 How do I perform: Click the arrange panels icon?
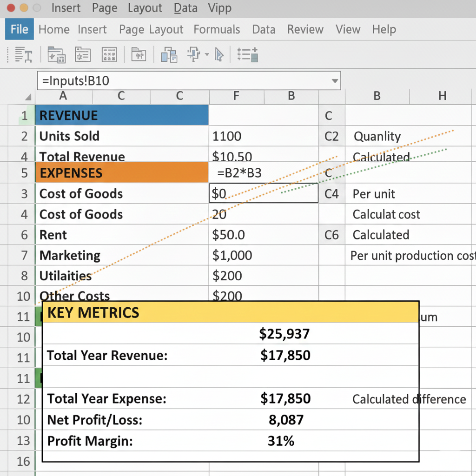(x=168, y=54)
